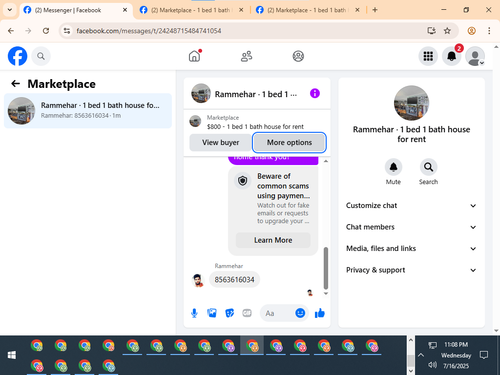Screen dimensions: 500x375
Task: Go to the Home feed icon
Action: 194,56
